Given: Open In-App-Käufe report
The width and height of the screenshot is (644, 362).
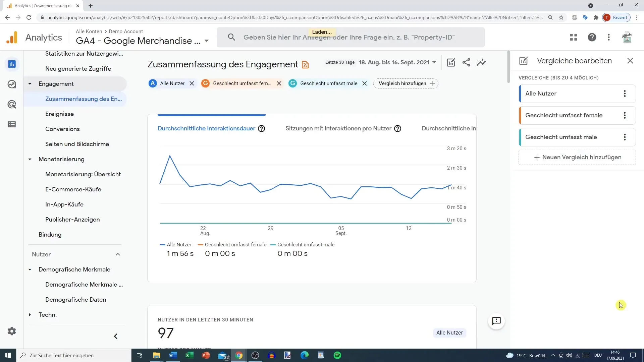Looking at the screenshot, I should [64, 204].
